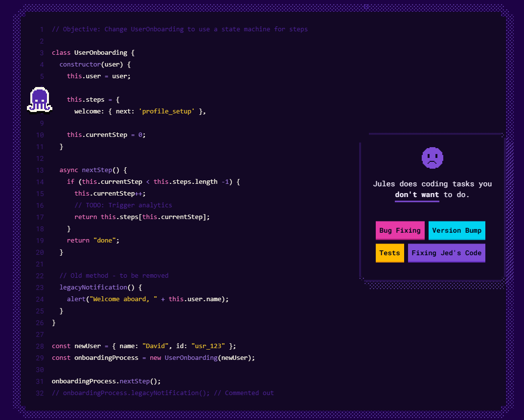Click "constructor(user) {" on line 4
The image size is (524, 420).
click(x=95, y=65)
